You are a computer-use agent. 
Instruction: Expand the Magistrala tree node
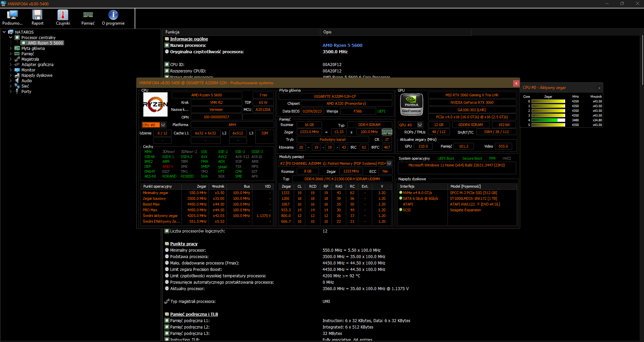[x=11, y=59]
